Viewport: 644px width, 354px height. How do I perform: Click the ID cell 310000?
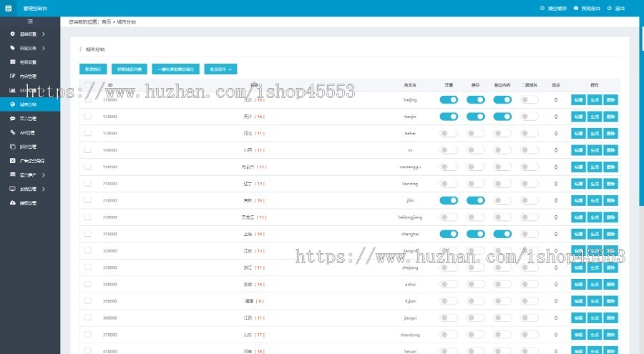pyautogui.click(x=110, y=234)
